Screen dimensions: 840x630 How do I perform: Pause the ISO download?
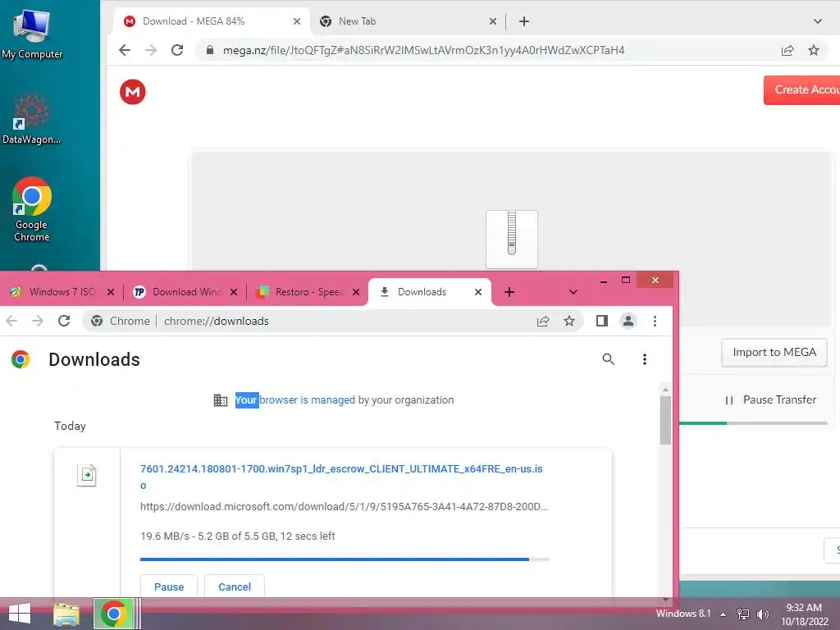[x=169, y=586]
